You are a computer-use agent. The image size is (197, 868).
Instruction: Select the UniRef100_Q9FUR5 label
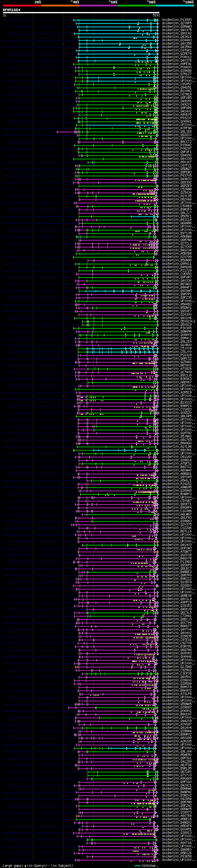point(176,98)
